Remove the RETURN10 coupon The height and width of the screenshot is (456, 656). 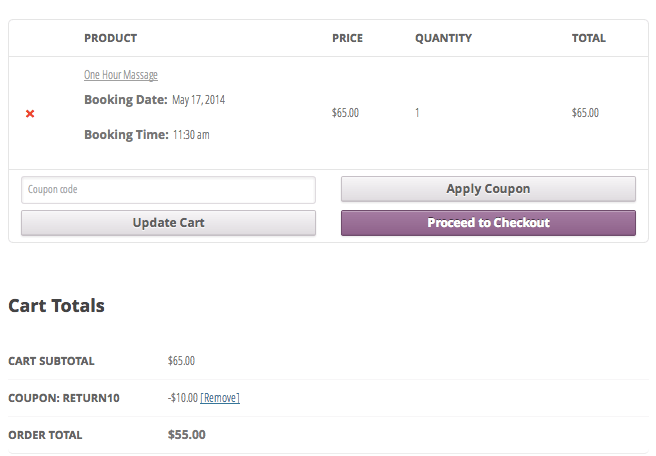[220, 398]
